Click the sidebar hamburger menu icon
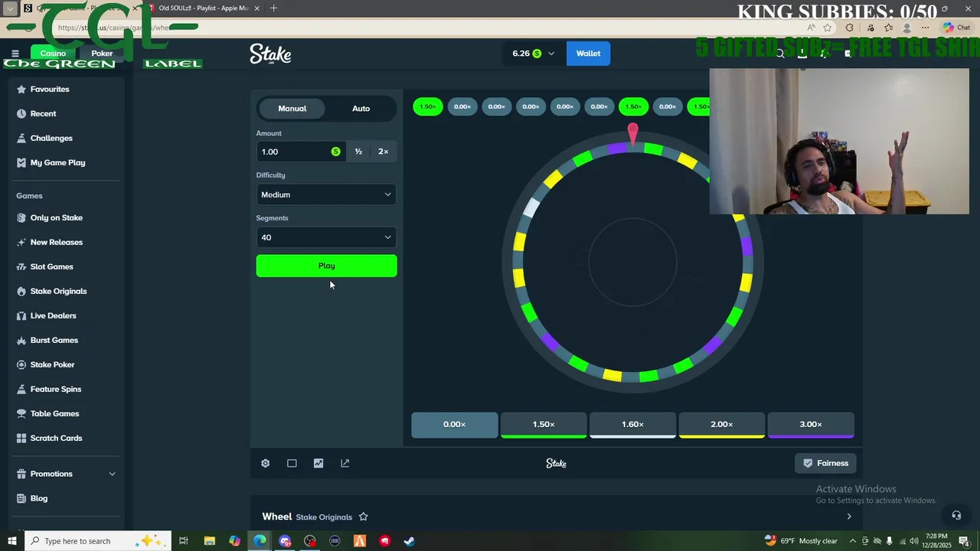The image size is (980, 551). coord(15,54)
